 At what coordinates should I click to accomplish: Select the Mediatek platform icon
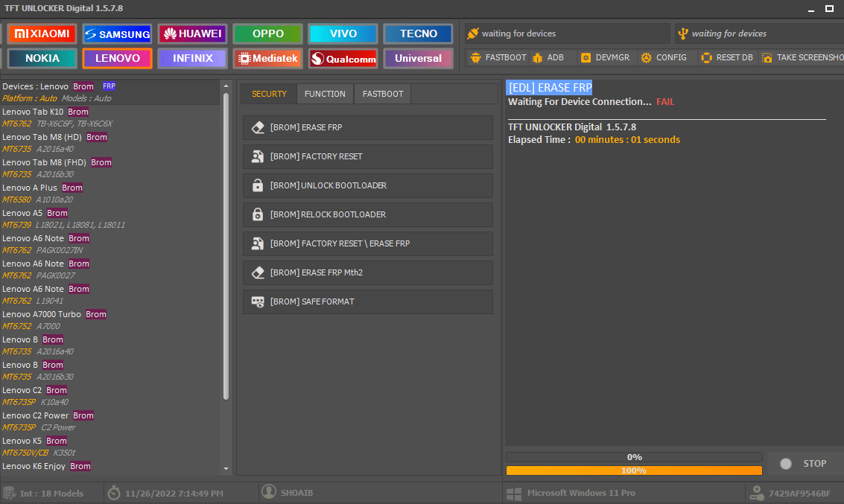(267, 58)
